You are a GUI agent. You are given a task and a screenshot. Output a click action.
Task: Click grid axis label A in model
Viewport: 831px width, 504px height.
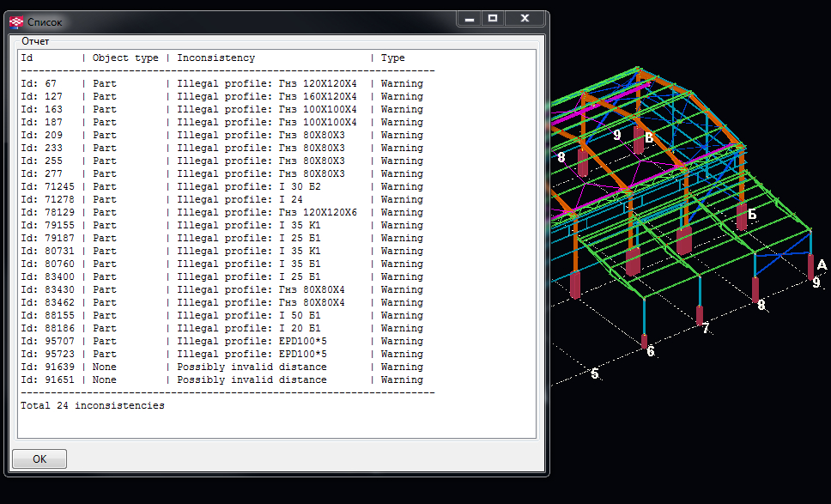pyautogui.click(x=821, y=265)
